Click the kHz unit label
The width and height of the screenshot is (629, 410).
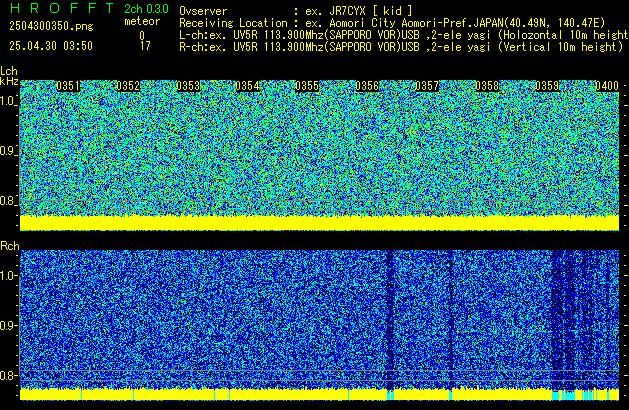[9, 81]
